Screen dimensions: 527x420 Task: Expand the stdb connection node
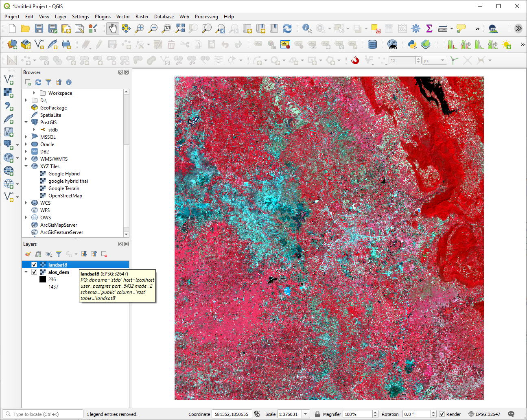[34, 129]
